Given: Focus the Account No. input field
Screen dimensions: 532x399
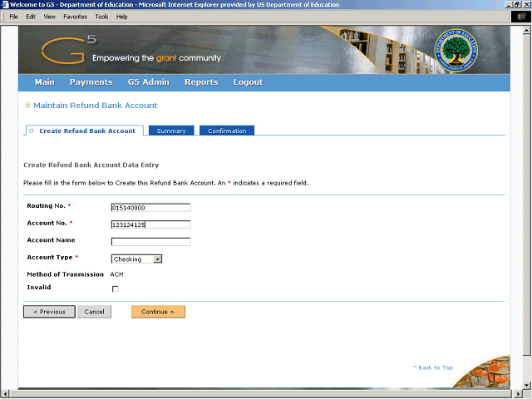Looking at the screenshot, I should 151,224.
